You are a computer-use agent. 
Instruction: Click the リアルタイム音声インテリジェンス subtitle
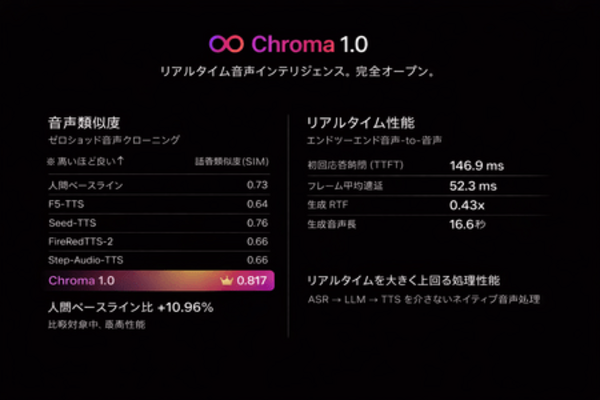point(299,73)
